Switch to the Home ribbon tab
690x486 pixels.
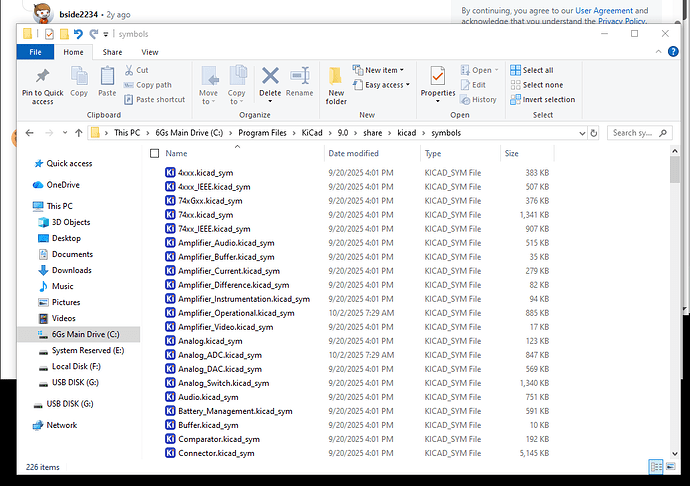tap(73, 52)
